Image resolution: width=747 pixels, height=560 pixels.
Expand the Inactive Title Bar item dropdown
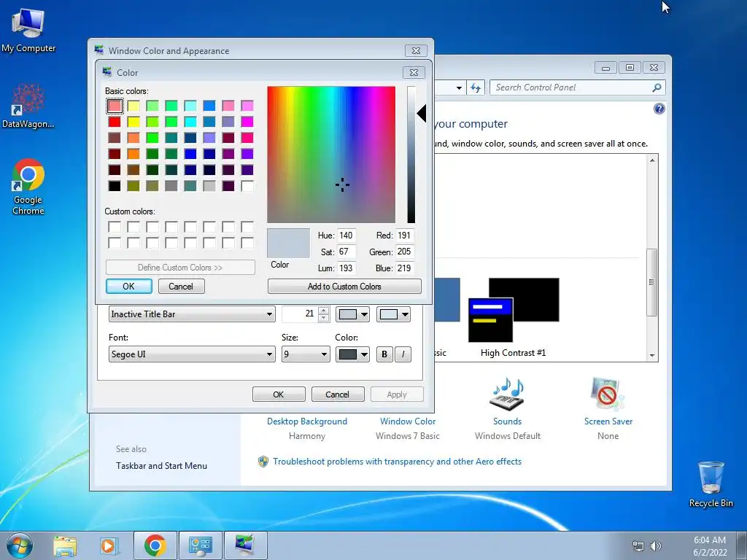tap(192, 314)
